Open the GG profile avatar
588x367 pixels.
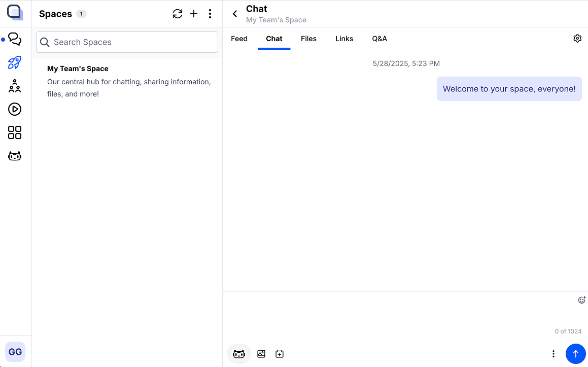(15, 352)
